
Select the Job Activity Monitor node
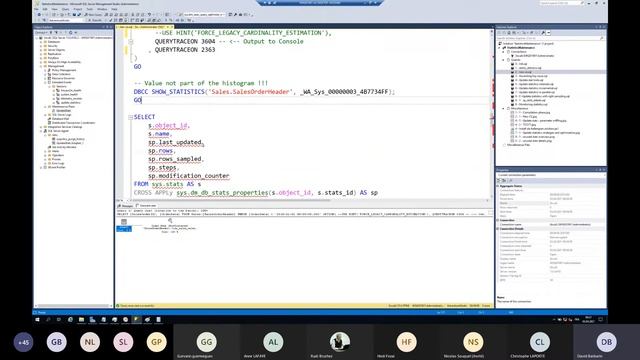click(64, 147)
